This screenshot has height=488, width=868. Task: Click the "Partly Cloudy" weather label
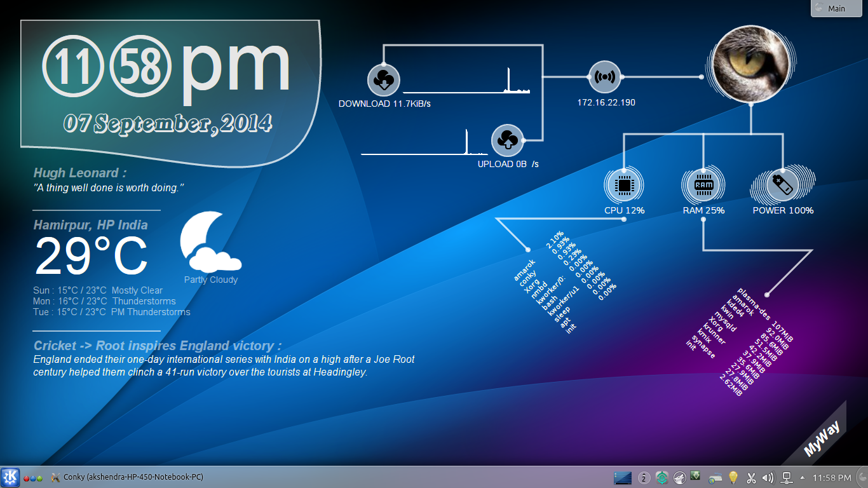211,280
